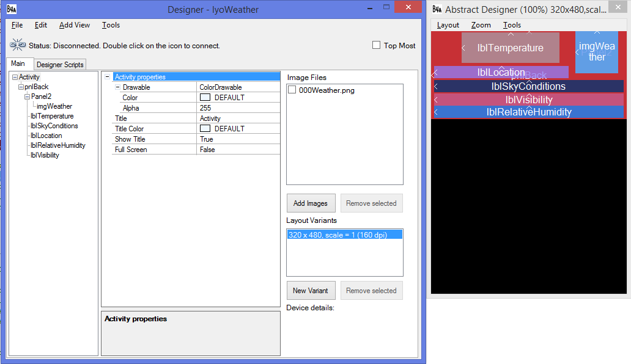Minimize the Designer window
Screen dimensions: 631x364
tap(369, 7)
